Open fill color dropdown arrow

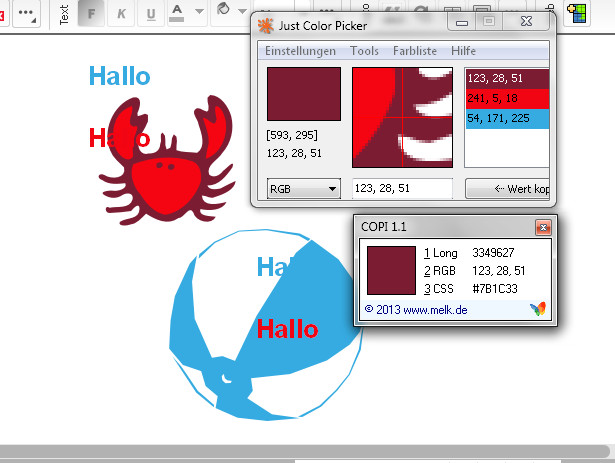242,11
